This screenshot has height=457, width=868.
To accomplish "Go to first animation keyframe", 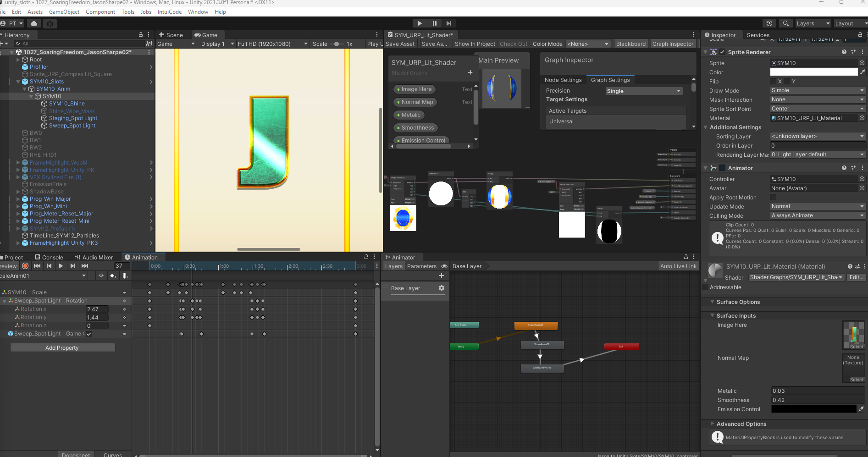I will pos(37,266).
